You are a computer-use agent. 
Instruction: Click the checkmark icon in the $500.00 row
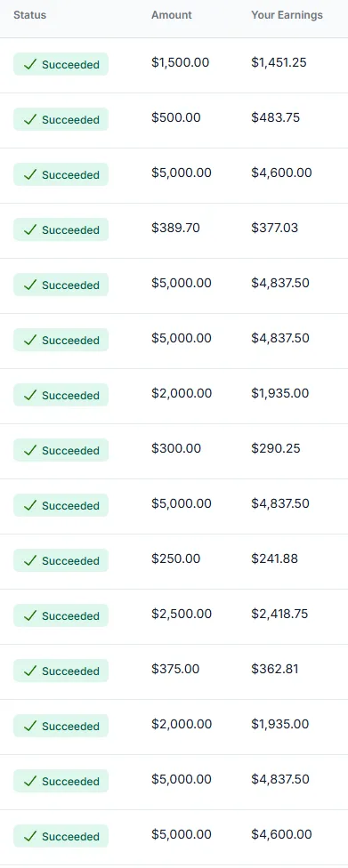point(30,119)
